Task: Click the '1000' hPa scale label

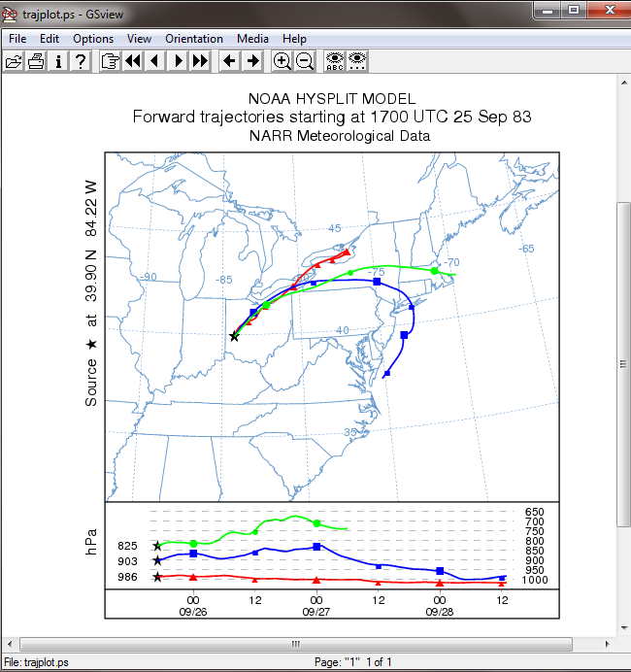Action: tap(535, 580)
